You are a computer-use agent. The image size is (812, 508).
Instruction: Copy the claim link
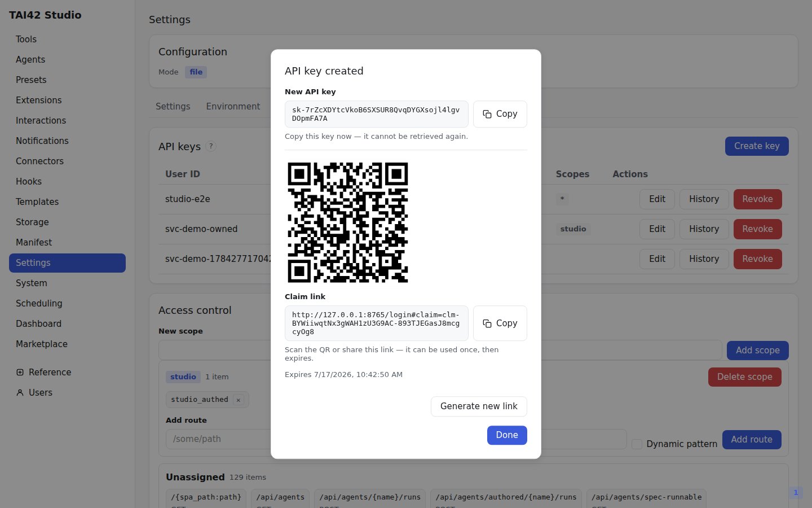[500, 323]
